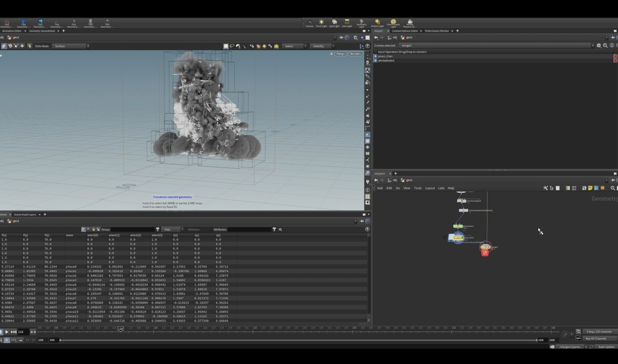The height and width of the screenshot is (364, 618).
Task: Click the attribute filter funnel icon
Action: (x=274, y=229)
